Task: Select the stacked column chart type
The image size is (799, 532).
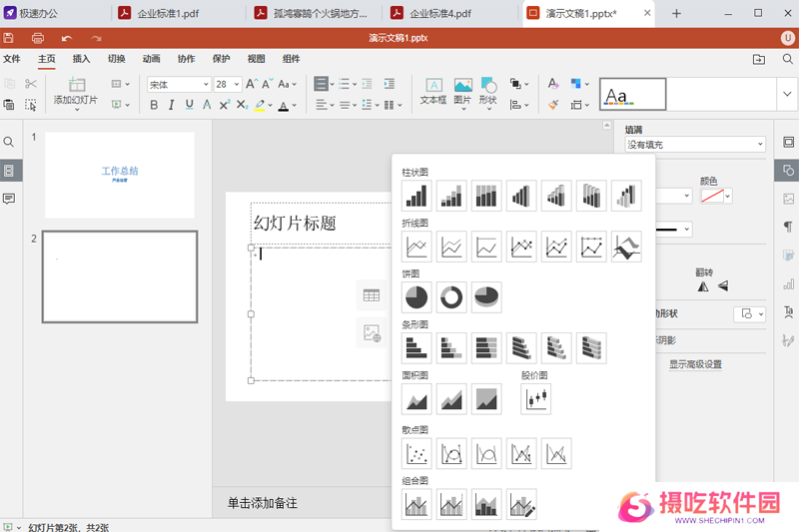Action: tap(451, 196)
